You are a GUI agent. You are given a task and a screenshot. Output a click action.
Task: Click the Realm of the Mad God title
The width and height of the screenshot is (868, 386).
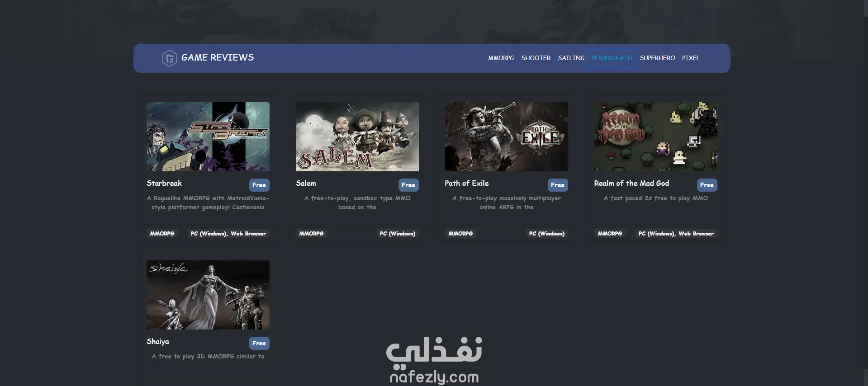pos(631,183)
